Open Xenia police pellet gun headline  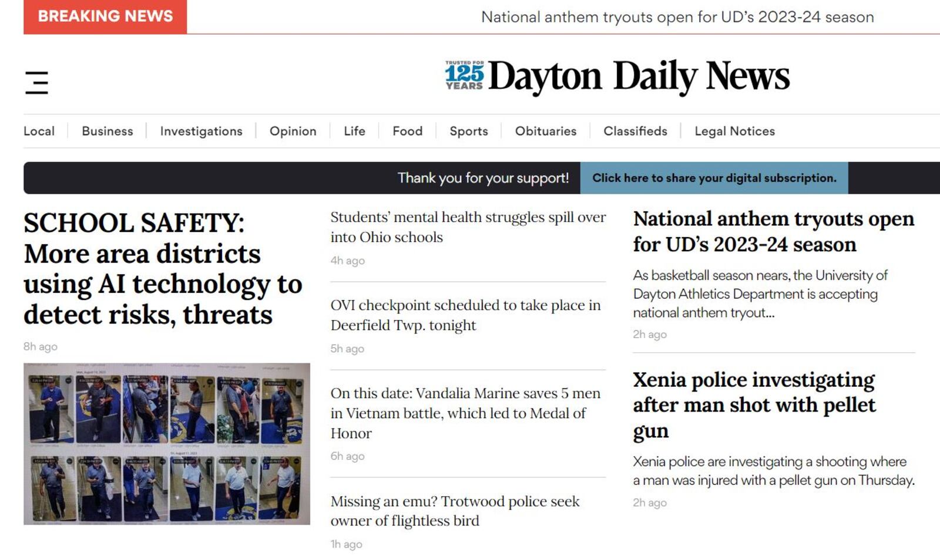(x=754, y=406)
